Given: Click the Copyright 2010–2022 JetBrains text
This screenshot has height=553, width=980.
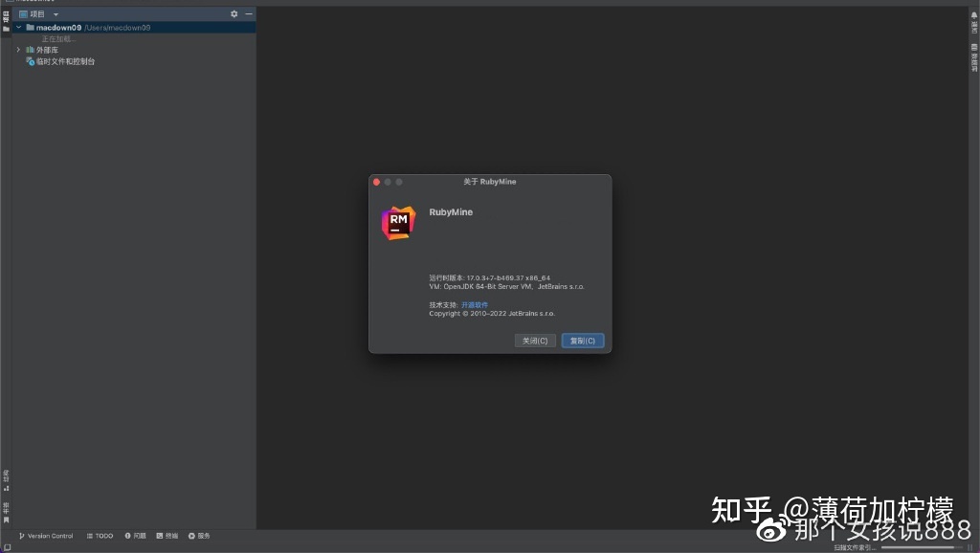Looking at the screenshot, I should click(x=492, y=314).
